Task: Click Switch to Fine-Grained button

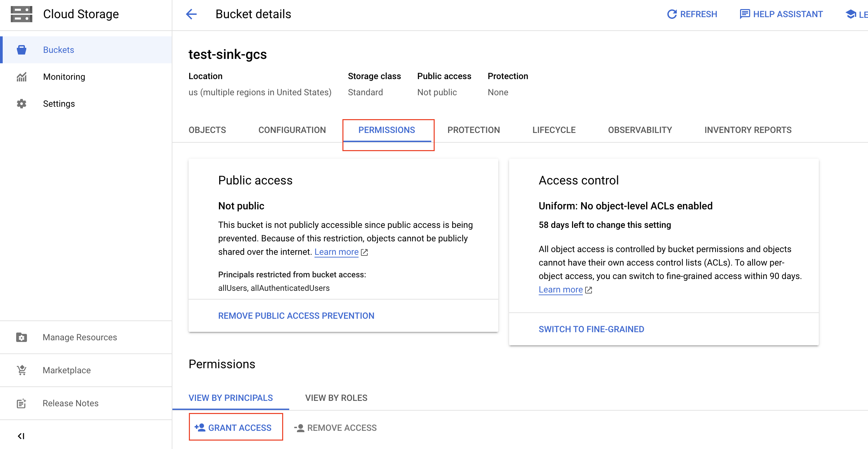Action: [x=591, y=329]
